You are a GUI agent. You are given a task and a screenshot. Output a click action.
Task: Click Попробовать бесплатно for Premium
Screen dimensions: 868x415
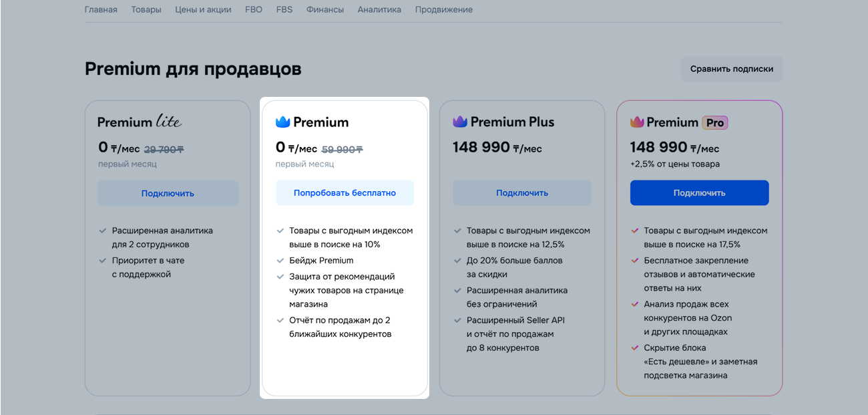(x=345, y=193)
